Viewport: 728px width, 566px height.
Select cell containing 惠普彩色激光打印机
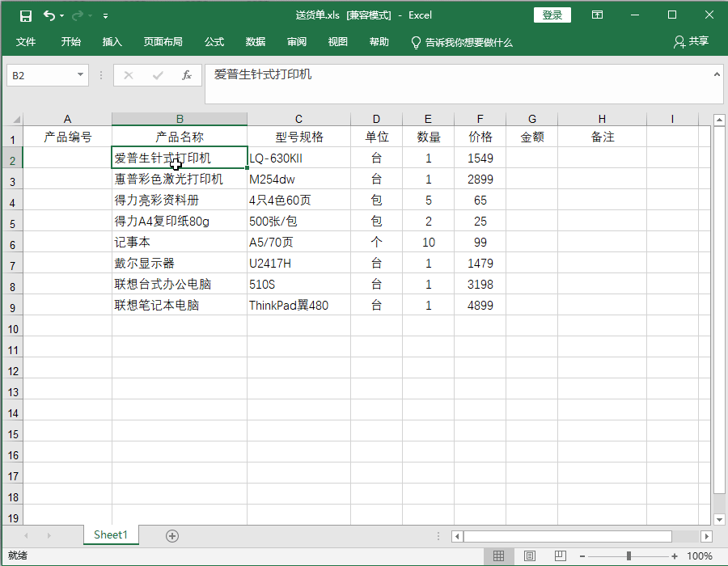[x=180, y=179]
